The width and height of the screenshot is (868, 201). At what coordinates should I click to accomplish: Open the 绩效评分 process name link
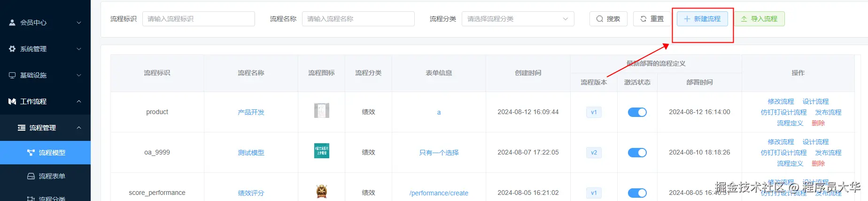tap(251, 193)
